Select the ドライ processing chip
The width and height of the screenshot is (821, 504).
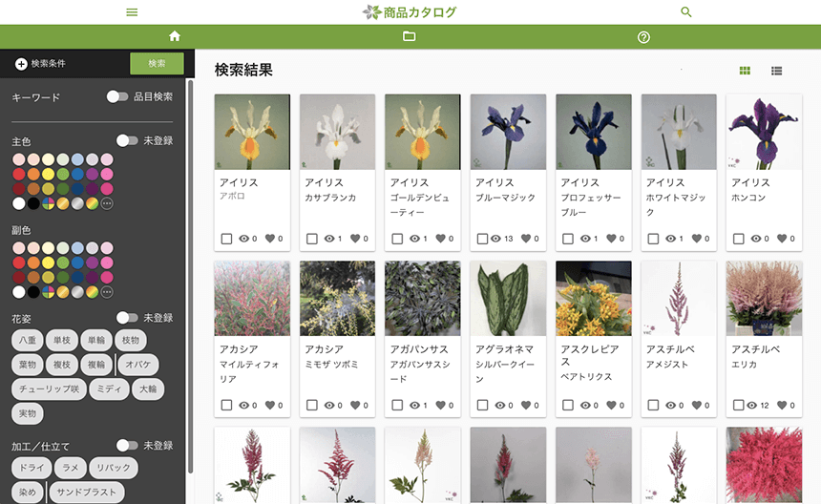32,468
